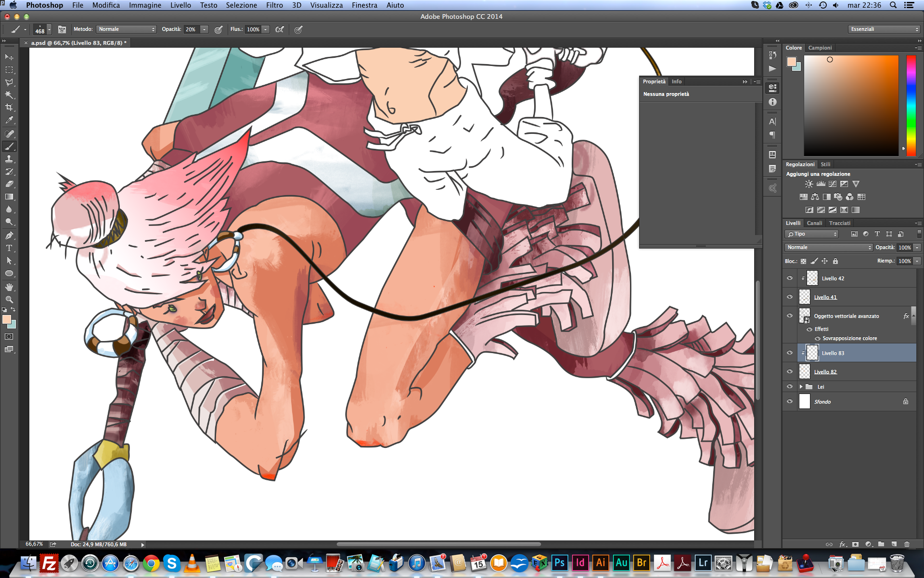Select the Gradient tool

point(9,197)
